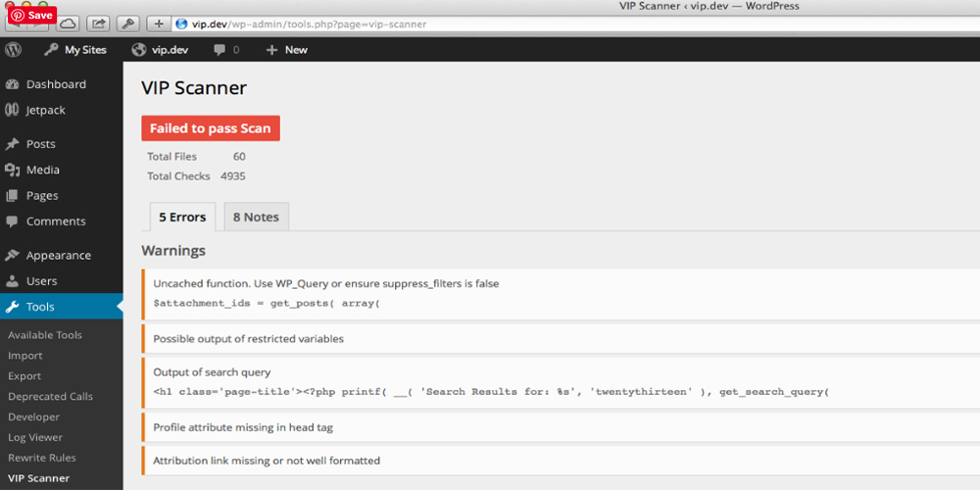Image resolution: width=980 pixels, height=490 pixels.
Task: Click the Pinterest Save button
Action: (32, 16)
